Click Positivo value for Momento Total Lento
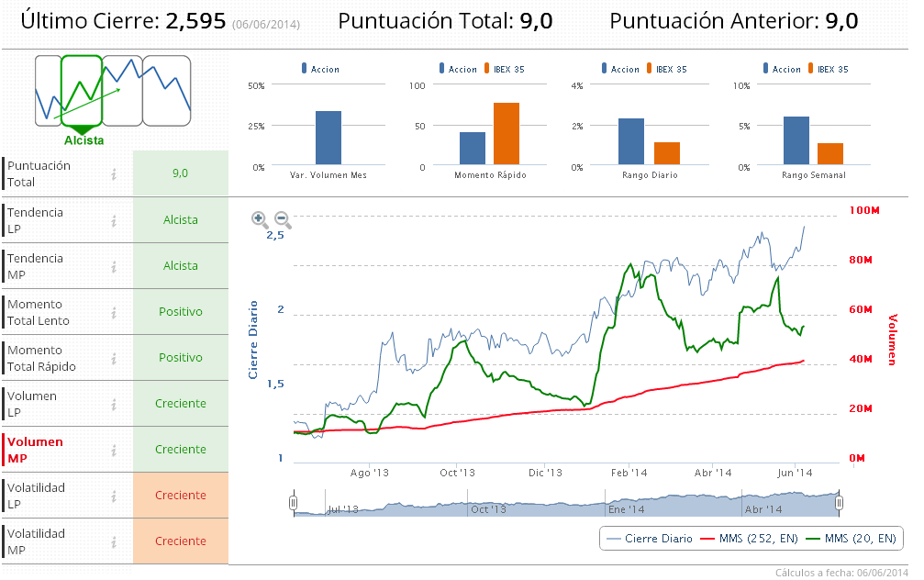Image resolution: width=924 pixels, height=580 pixels. coord(181,312)
